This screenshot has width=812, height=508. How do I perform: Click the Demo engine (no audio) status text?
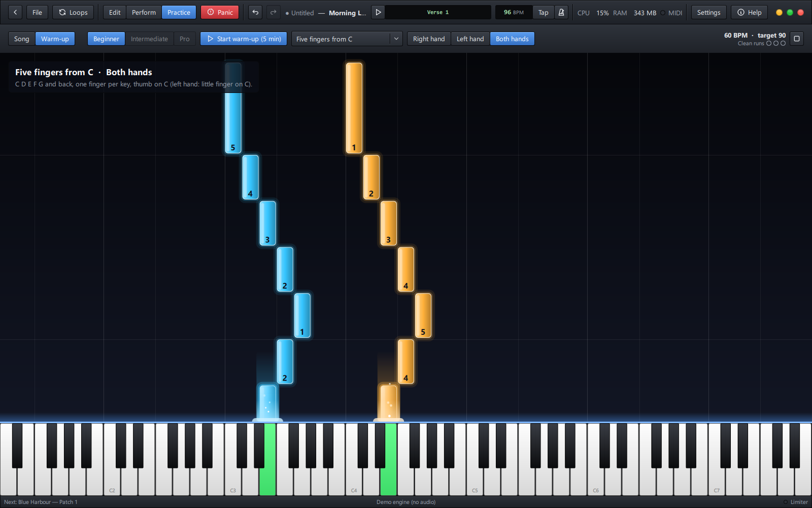(x=406, y=502)
